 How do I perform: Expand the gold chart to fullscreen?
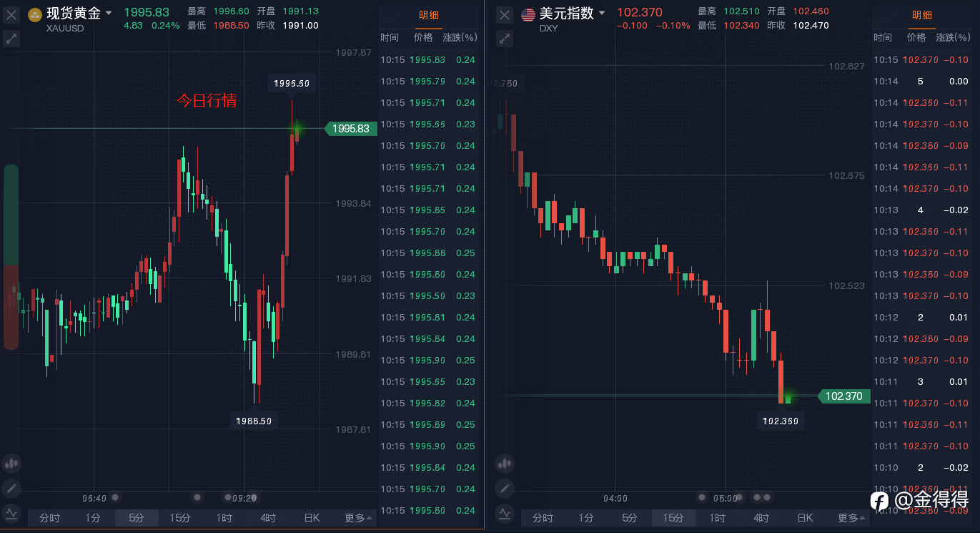[11, 39]
